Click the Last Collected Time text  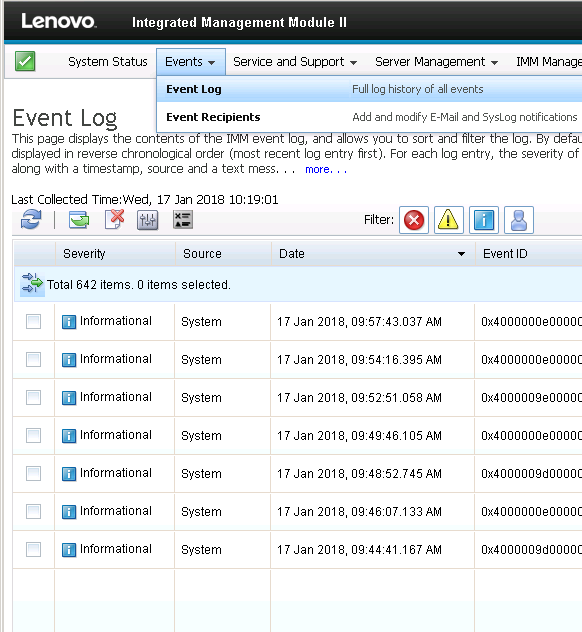[145, 200]
